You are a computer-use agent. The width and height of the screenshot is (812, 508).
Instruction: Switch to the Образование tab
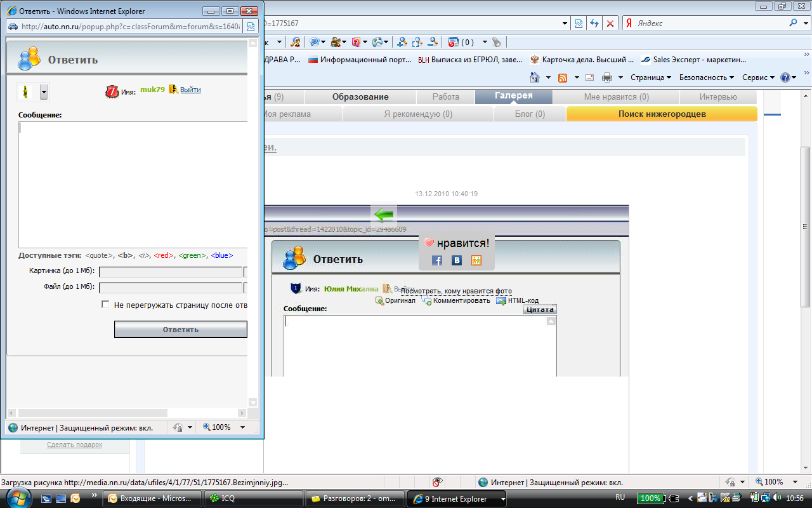pos(360,97)
